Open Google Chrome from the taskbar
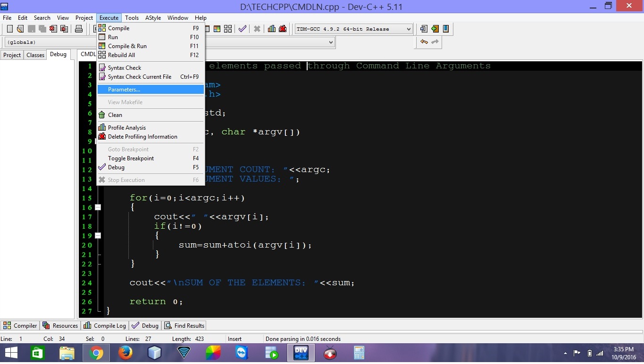The image size is (644, 364). pos(96,353)
